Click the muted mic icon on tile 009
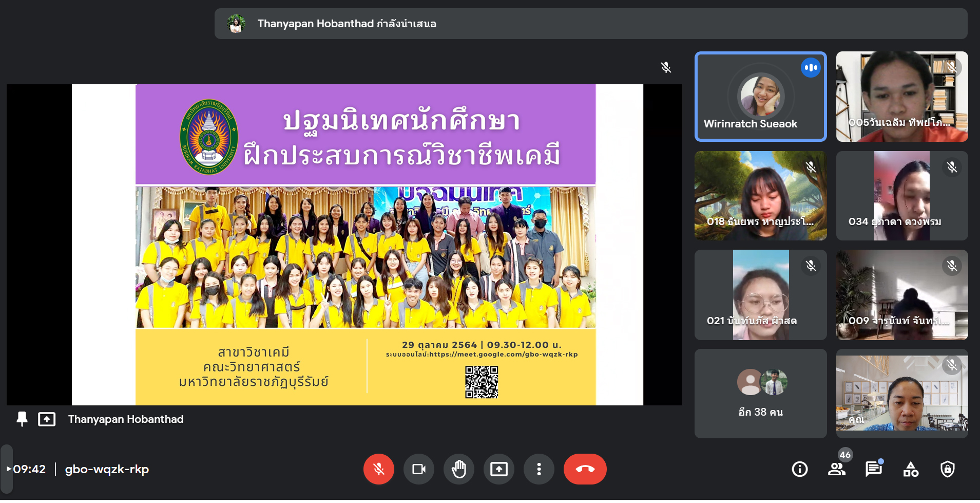The height and width of the screenshot is (503, 980). 952,266
